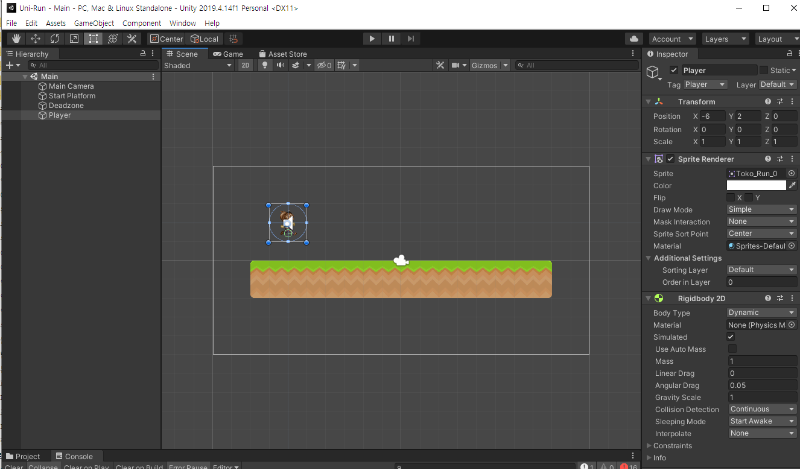Open the Layers dropdown
Viewport: 800px width, 469px height.
click(x=725, y=39)
